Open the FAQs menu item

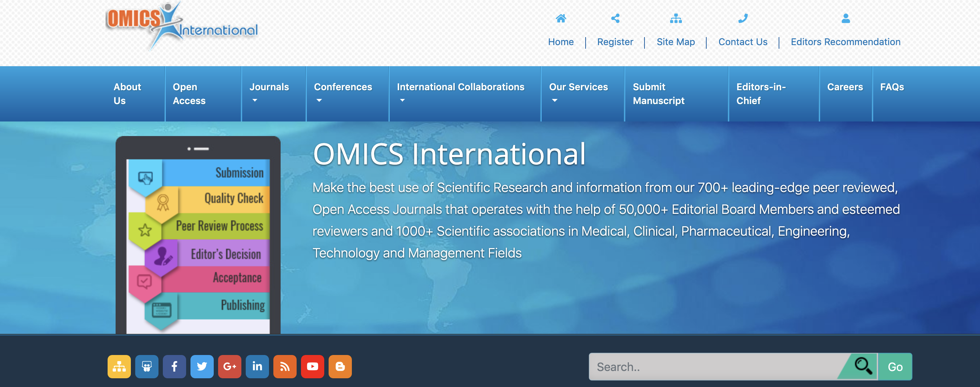(x=892, y=87)
